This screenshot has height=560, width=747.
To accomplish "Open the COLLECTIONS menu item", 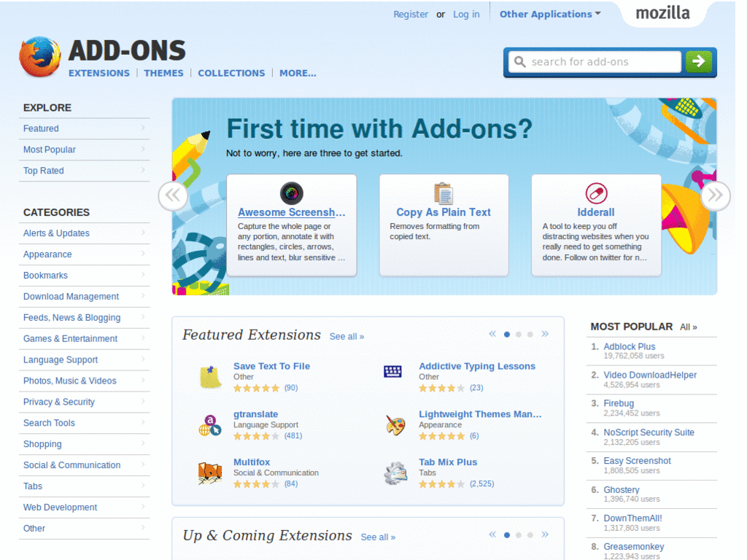I will (x=231, y=73).
